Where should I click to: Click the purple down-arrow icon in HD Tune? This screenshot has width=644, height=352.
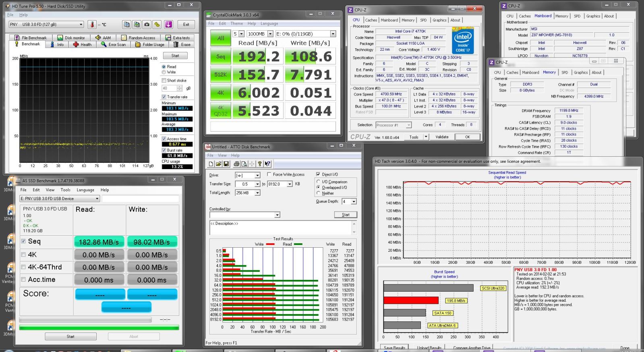[168, 25]
